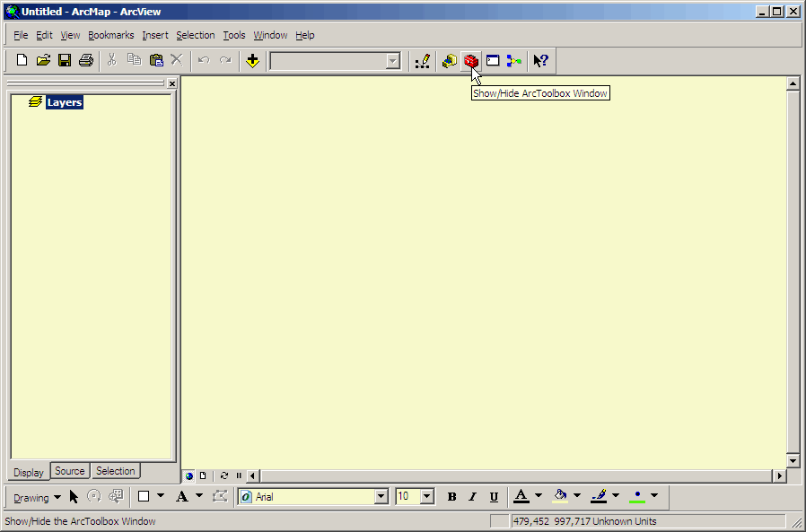Screen dimensions: 806x532
Task: Toggle italic text formatting
Action: 472,497
